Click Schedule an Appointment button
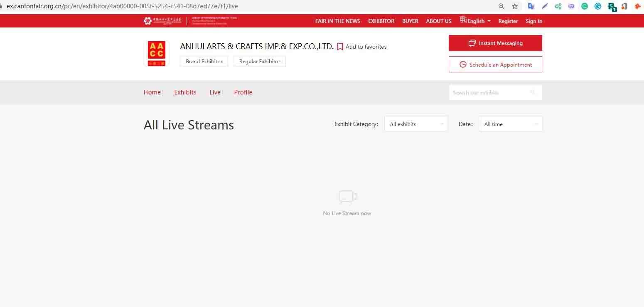 click(x=495, y=64)
